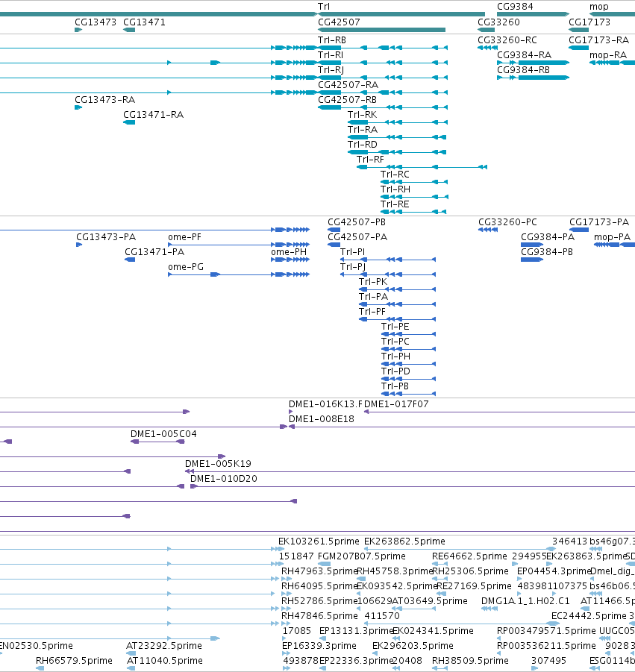Click protein CG13473-PA label
Viewport: 635px width, 672px height.
[106, 237]
